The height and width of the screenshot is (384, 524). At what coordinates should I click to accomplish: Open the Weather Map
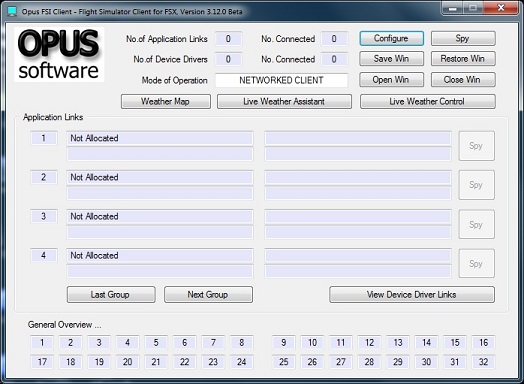tap(166, 102)
